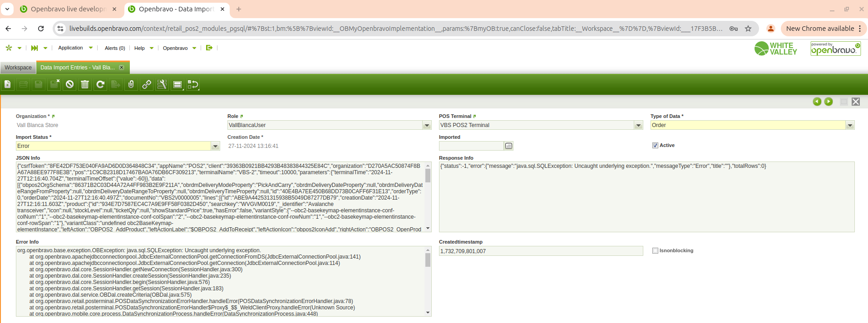Open the Openbravo user menu

[175, 48]
